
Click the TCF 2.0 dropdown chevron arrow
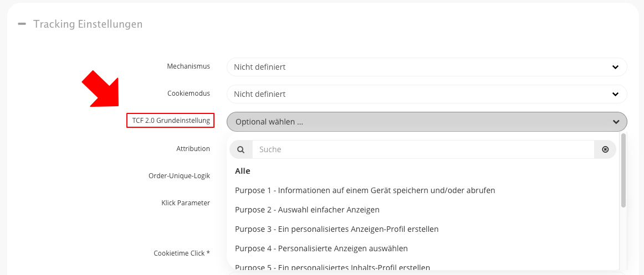(x=615, y=122)
